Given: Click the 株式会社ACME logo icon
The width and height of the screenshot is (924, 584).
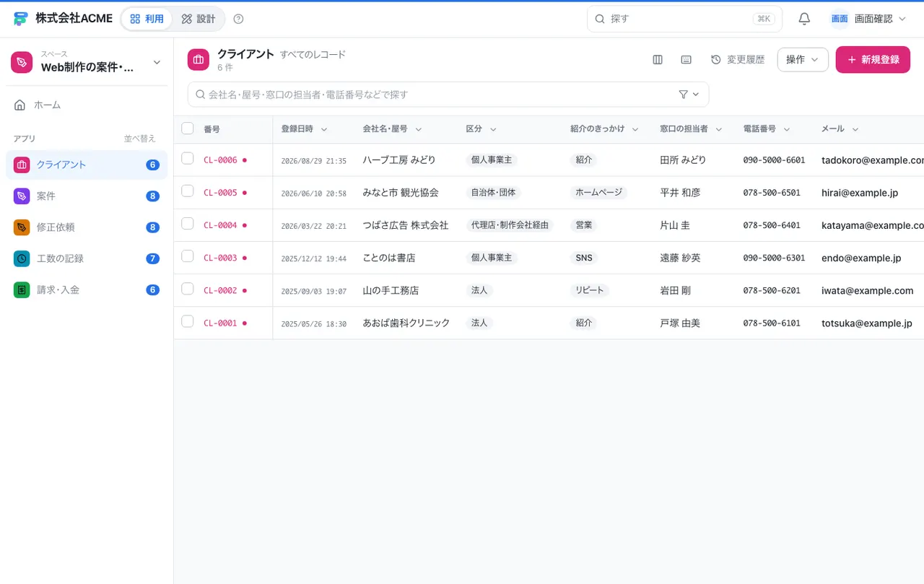Looking at the screenshot, I should (20, 19).
